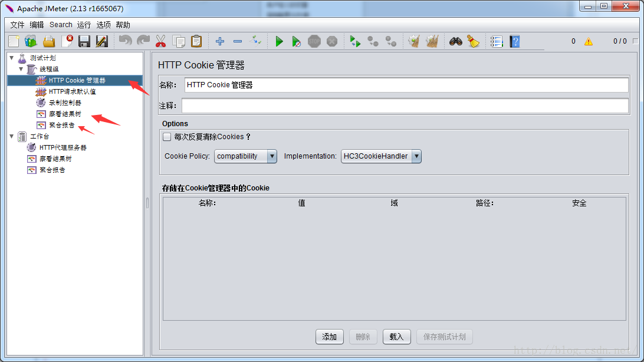Select the 工作台 node label
Image resolution: width=644 pixels, height=362 pixels.
coord(40,136)
